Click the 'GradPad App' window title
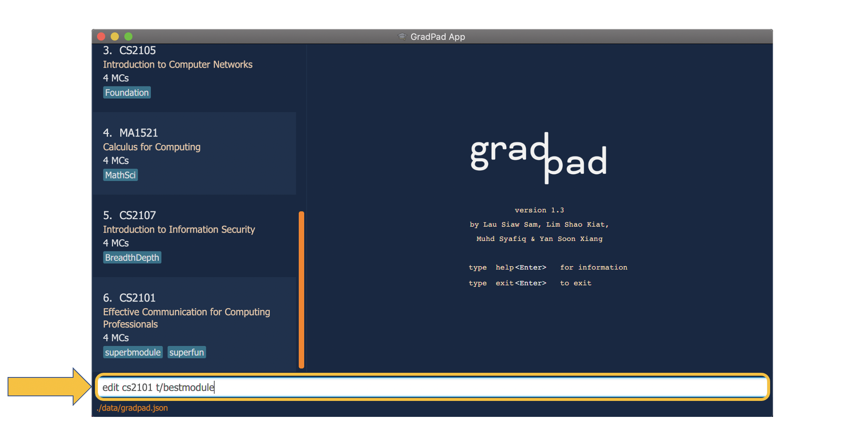 click(x=438, y=37)
